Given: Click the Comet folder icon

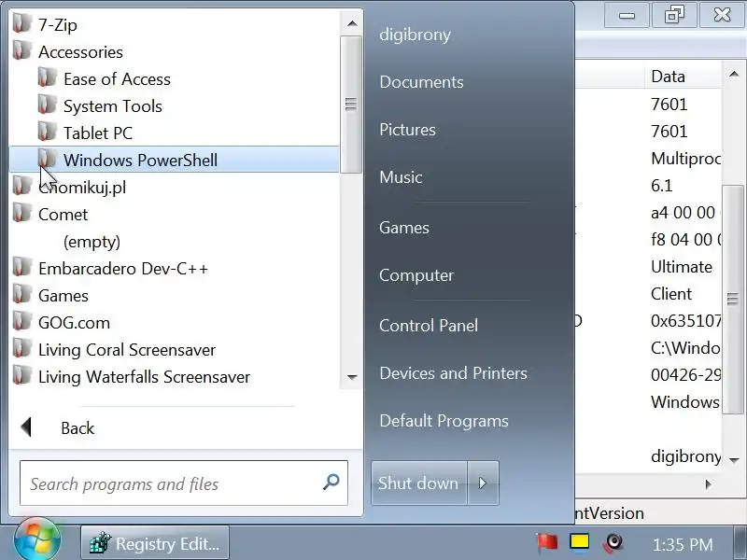Looking at the screenshot, I should (21, 214).
